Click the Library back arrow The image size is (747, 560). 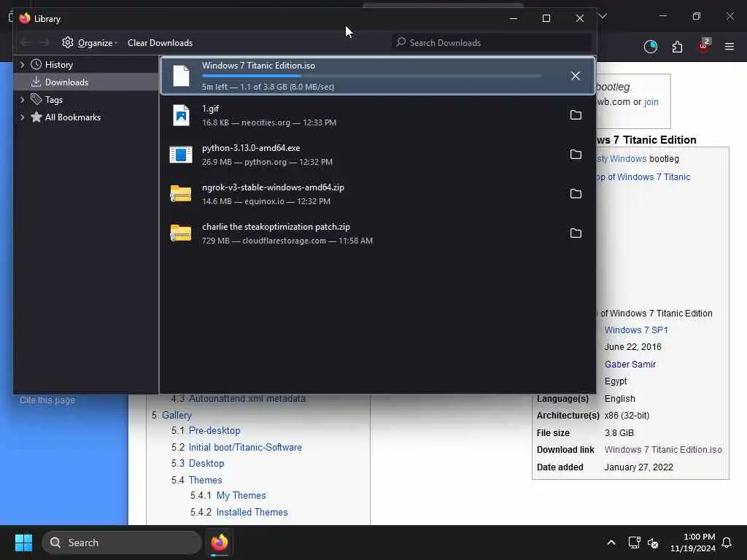26,43
